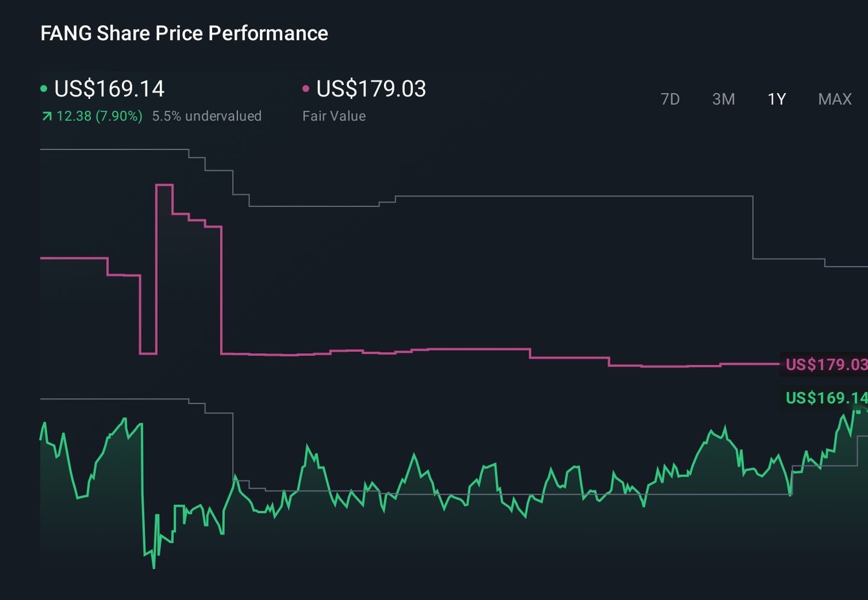
Task: Click the pink dot beside US$179.03
Action: pyautogui.click(x=306, y=89)
